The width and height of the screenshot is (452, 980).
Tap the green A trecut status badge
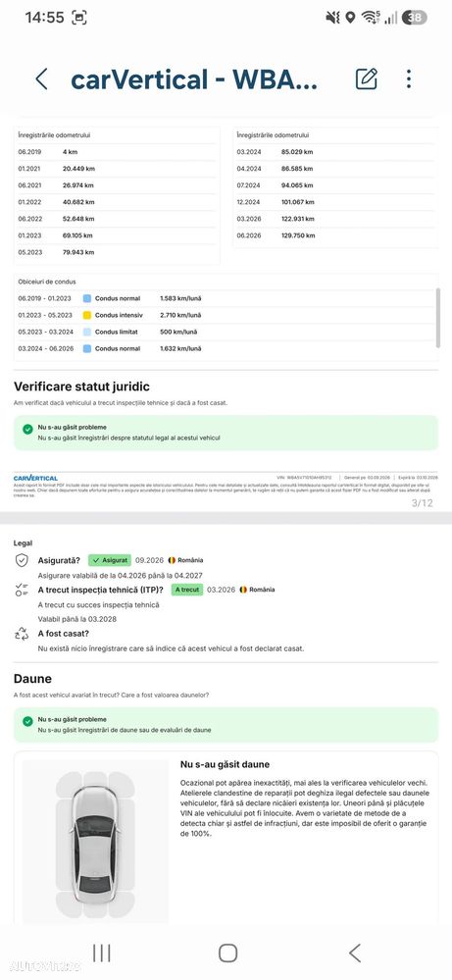coord(186,590)
